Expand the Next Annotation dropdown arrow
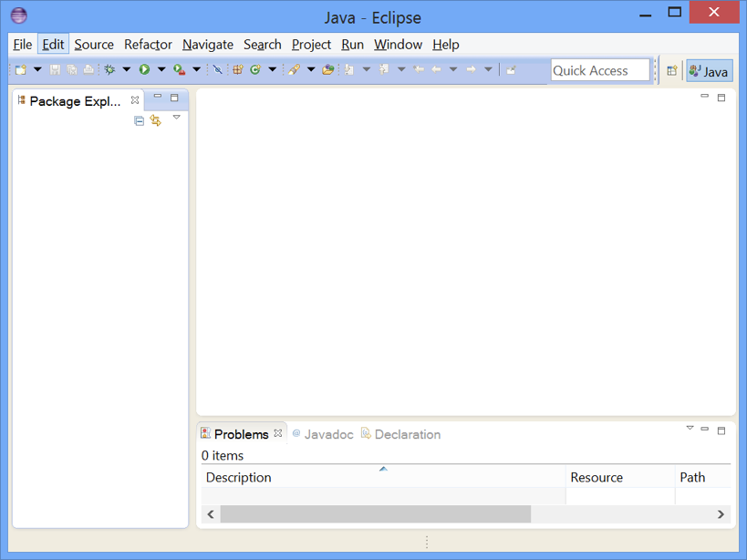Screen dimensions: 747x560 coord(367,69)
